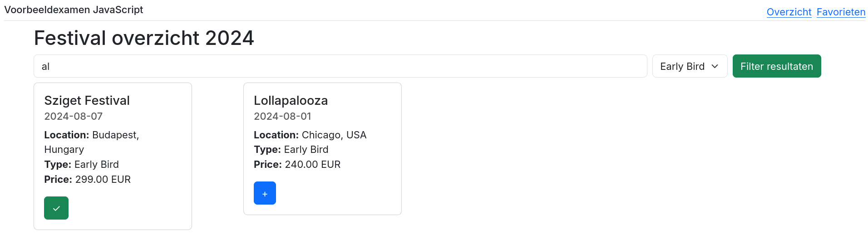The image size is (868, 235).
Task: Select the Lollapalooza card title
Action: [291, 101]
